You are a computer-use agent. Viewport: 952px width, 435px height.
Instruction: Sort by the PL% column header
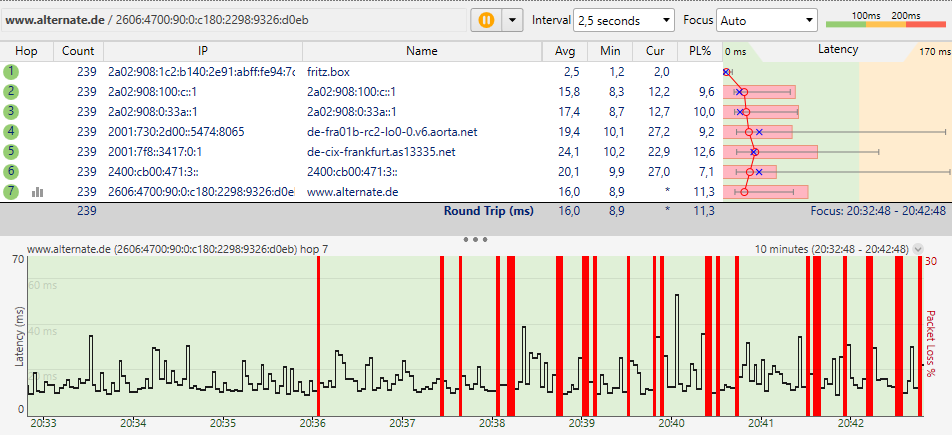[x=699, y=51]
